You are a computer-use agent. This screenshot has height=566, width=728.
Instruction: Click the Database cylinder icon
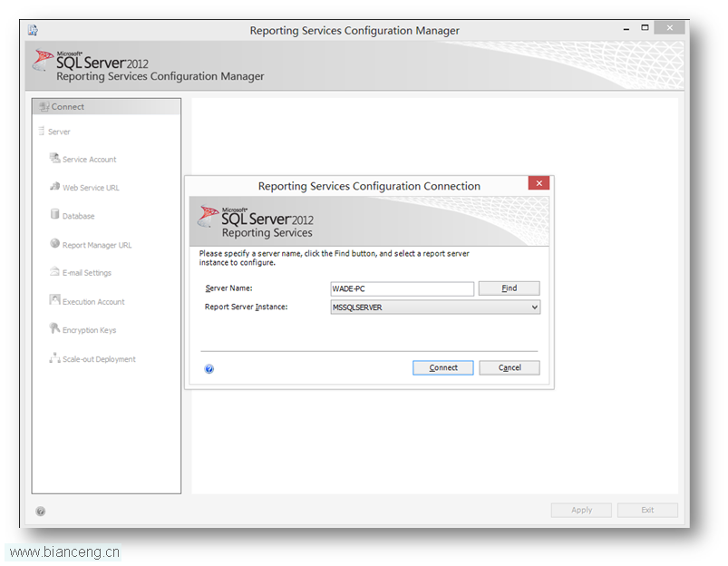tap(54, 214)
